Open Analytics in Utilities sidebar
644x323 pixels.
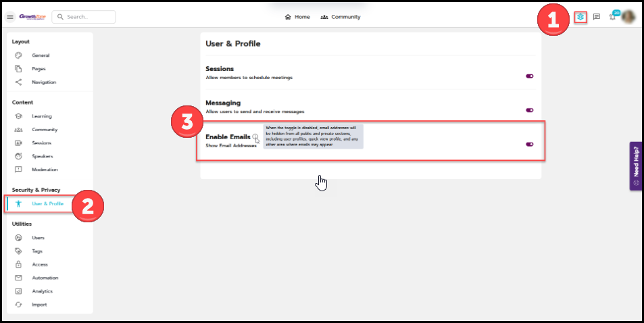[41, 291]
